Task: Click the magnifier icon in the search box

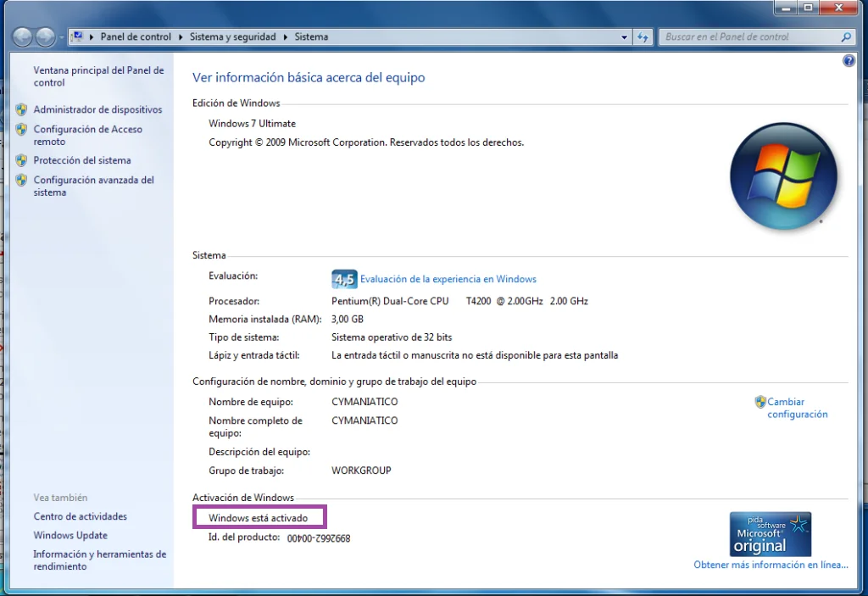Action: [845, 37]
